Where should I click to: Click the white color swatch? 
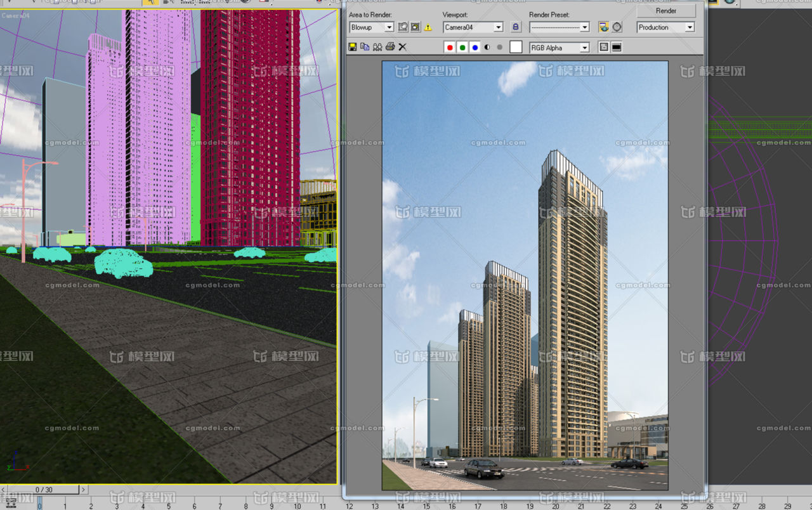[x=516, y=47]
